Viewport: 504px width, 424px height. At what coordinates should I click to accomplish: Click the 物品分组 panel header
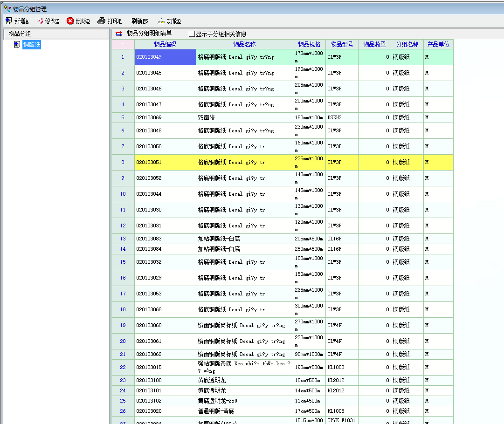(56, 34)
